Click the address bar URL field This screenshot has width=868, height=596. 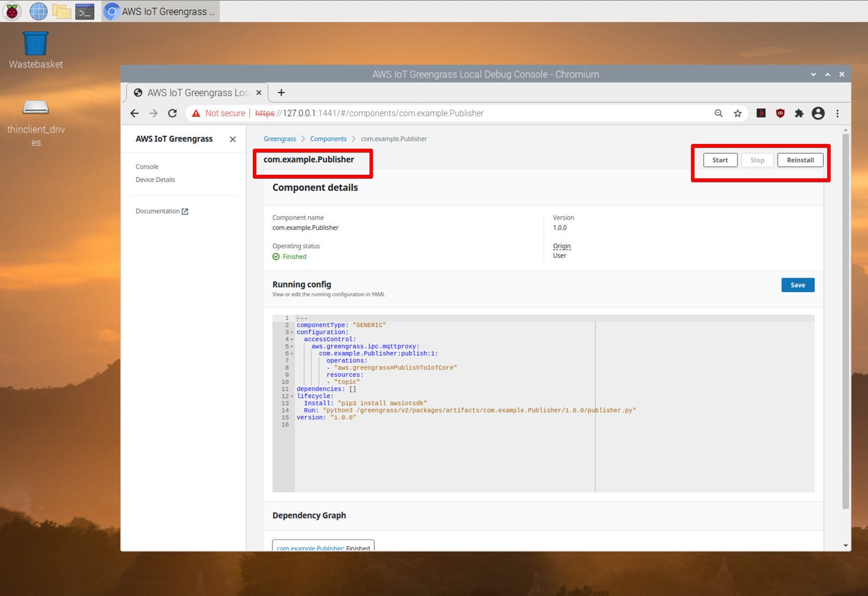414,113
